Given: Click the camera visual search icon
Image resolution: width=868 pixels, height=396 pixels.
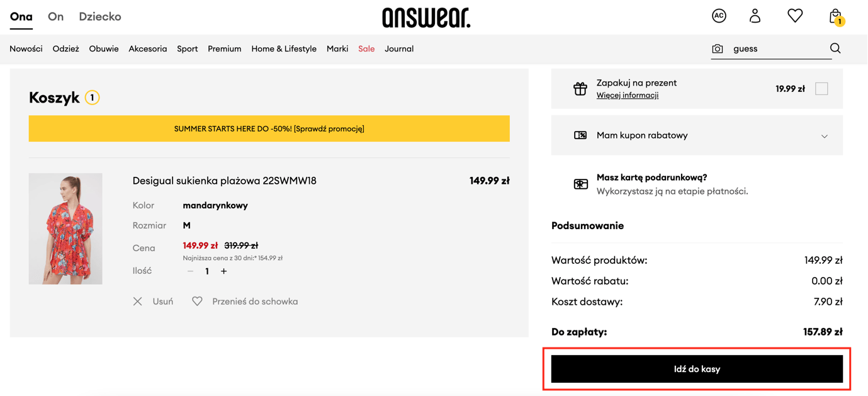Looking at the screenshot, I should pyautogui.click(x=718, y=48).
